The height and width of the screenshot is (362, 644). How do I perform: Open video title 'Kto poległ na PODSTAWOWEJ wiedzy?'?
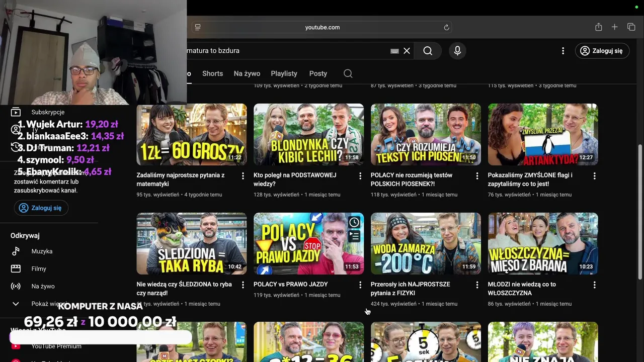tap(295, 179)
